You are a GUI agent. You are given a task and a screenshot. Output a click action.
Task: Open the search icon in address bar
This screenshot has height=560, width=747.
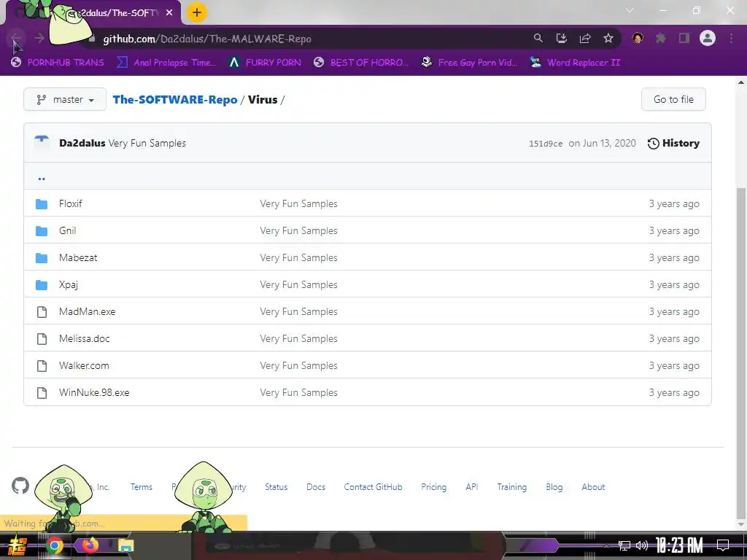coord(538,38)
